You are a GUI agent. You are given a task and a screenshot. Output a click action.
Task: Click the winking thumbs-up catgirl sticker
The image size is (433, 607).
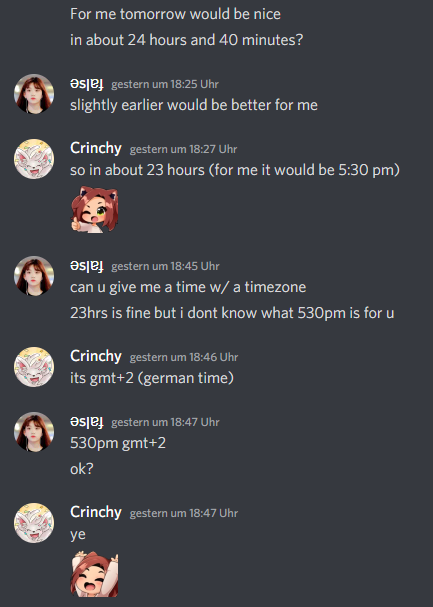click(94, 209)
